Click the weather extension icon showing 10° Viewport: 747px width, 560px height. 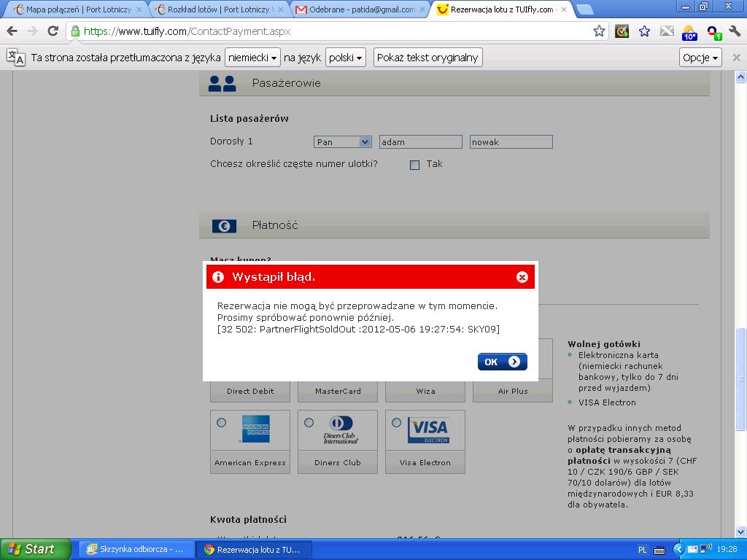[689, 32]
